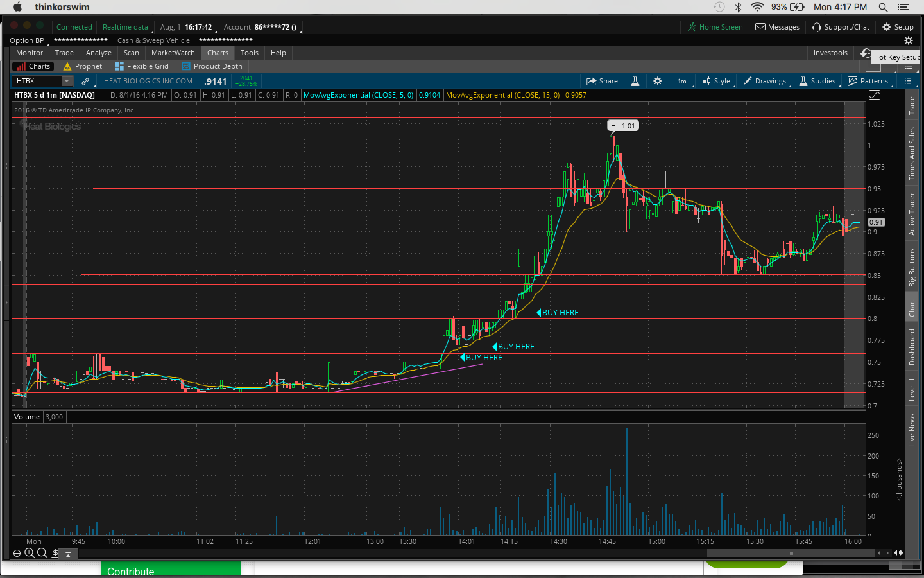Open the Setup menu
The height and width of the screenshot is (578, 924).
[x=898, y=27]
